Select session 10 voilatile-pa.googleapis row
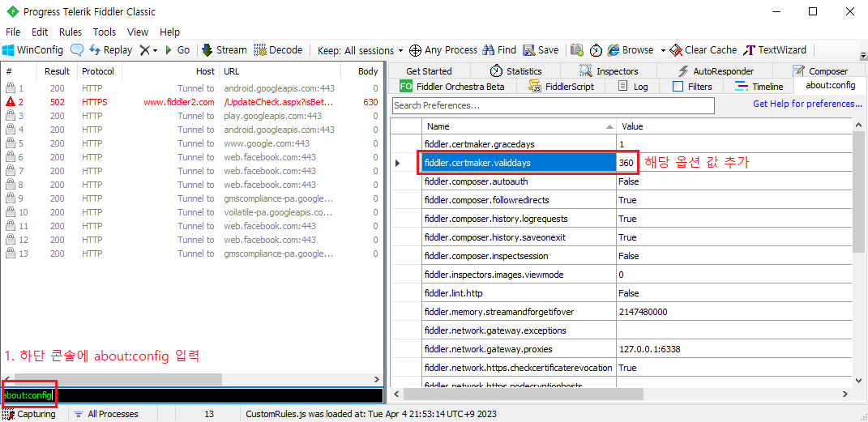The width and height of the screenshot is (868, 422). point(191,212)
